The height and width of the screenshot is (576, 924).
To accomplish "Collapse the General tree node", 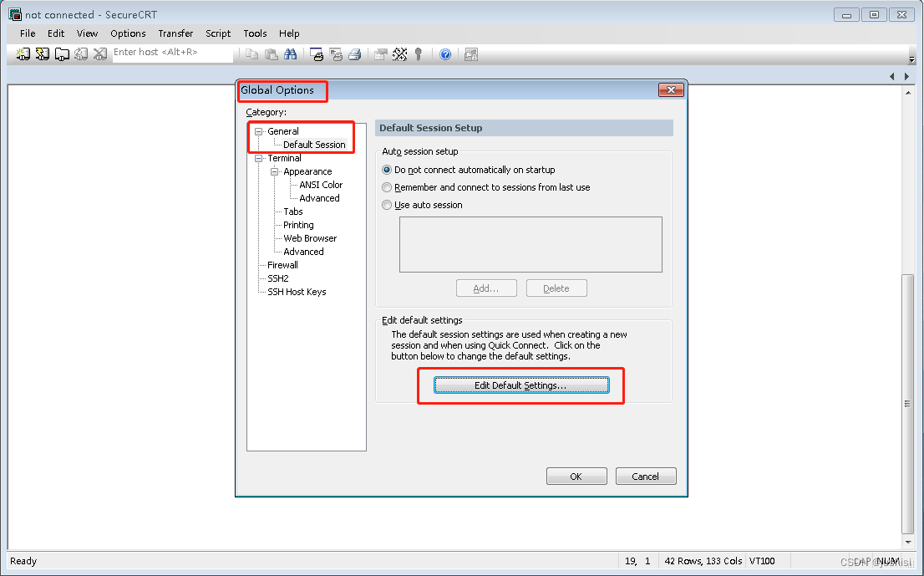I will click(x=258, y=131).
